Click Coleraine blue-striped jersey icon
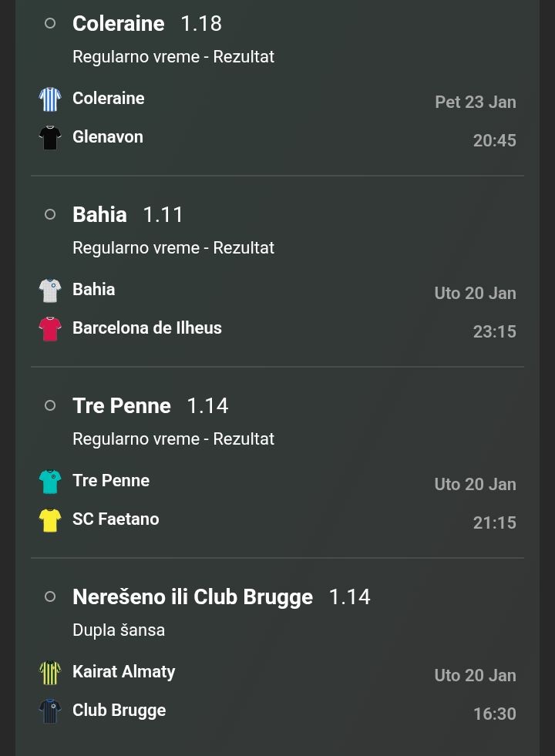555x756 pixels. click(50, 99)
